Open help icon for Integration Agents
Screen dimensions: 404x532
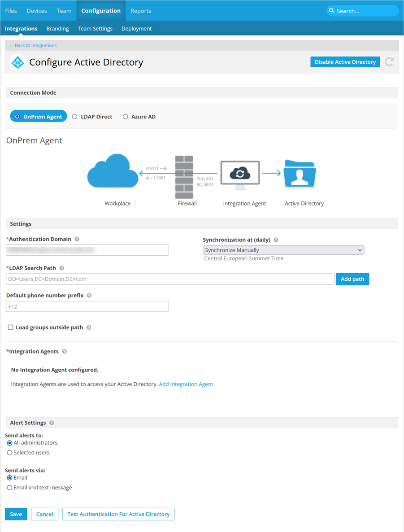[x=65, y=352]
